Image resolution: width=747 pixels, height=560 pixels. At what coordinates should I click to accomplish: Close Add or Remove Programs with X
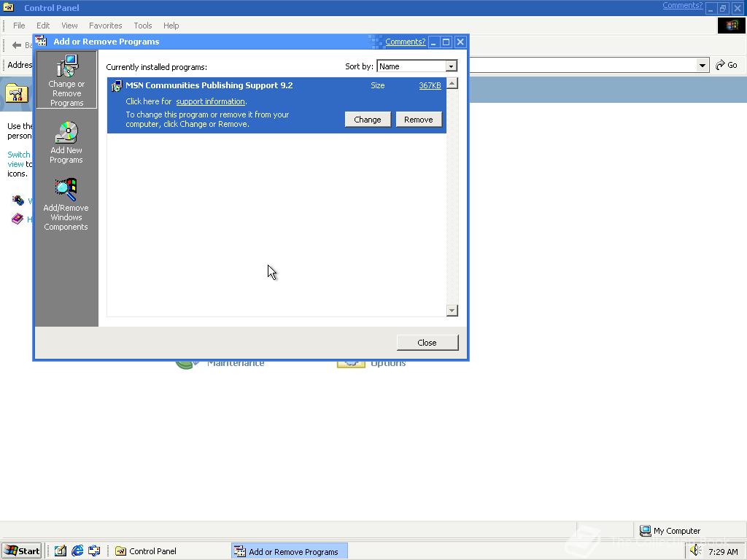click(460, 42)
